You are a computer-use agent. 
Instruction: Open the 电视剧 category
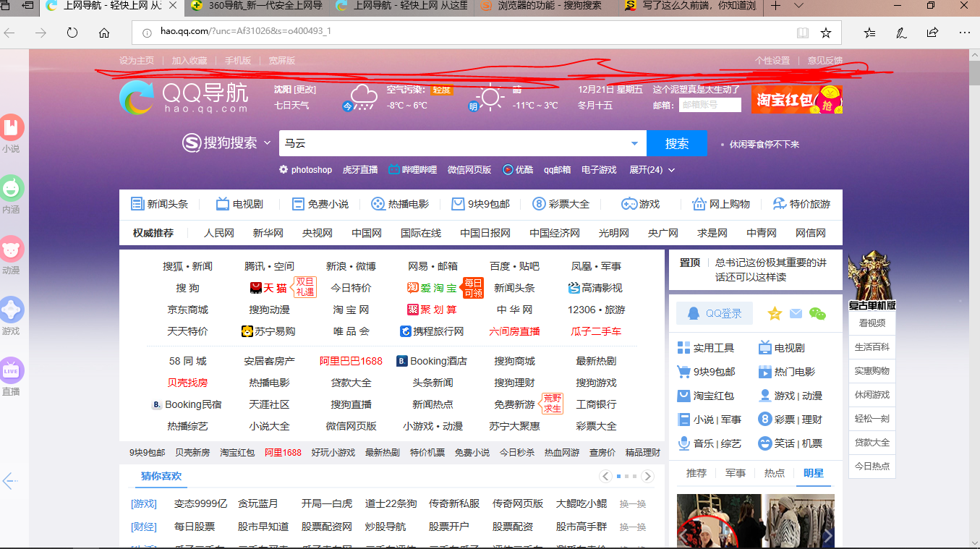(x=239, y=204)
